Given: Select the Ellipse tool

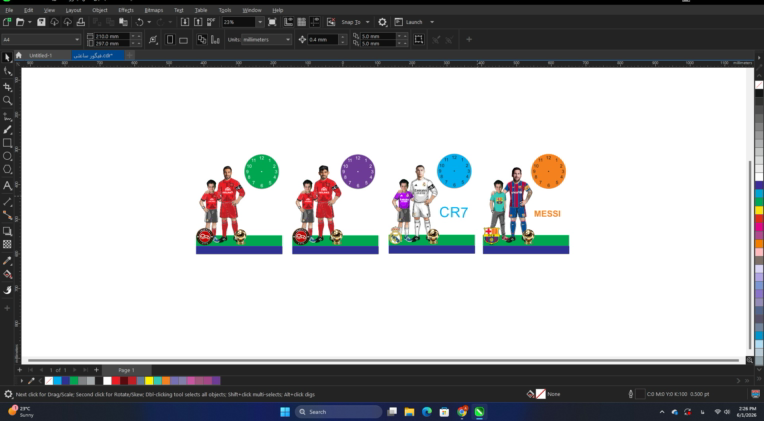Looking at the screenshot, I should 7,156.
